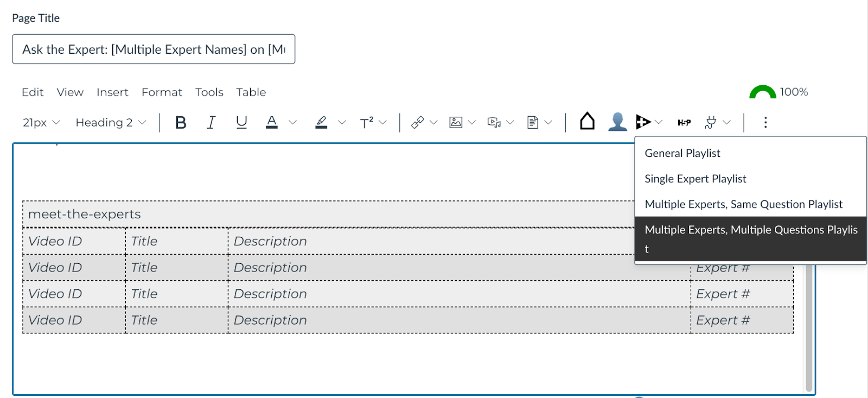The height and width of the screenshot is (398, 868).
Task: Click Video ID cell in last row
Action: 74,320
